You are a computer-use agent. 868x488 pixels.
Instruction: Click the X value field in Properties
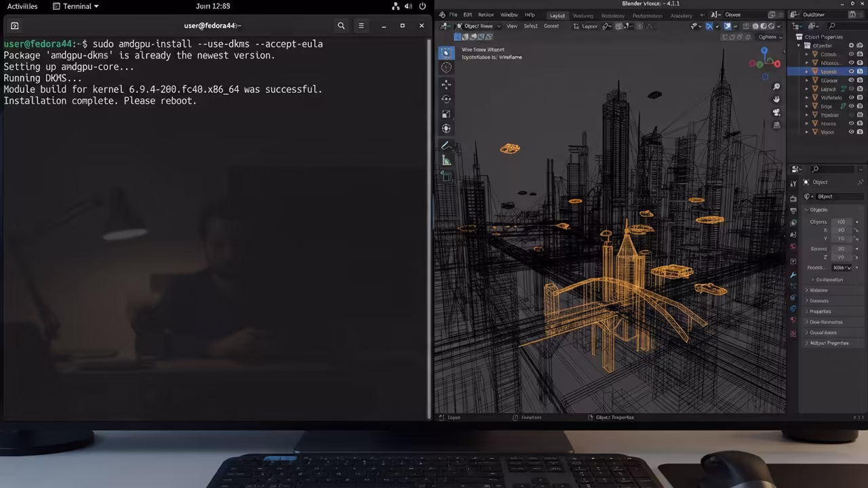841,230
